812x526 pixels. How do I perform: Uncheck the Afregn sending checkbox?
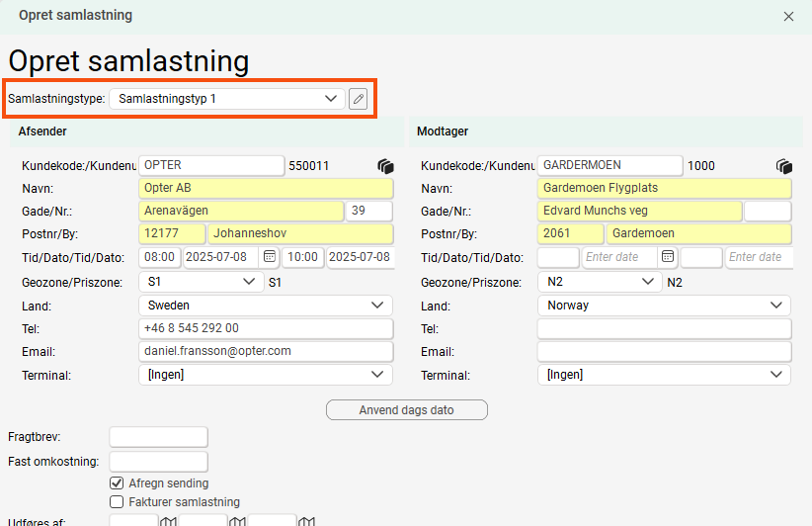point(117,483)
